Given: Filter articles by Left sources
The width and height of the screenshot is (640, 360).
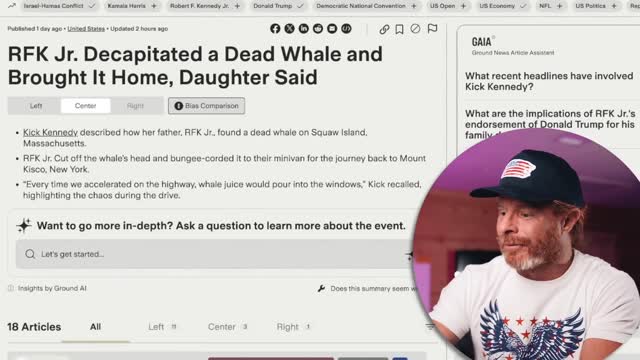Looking at the screenshot, I should [162, 327].
